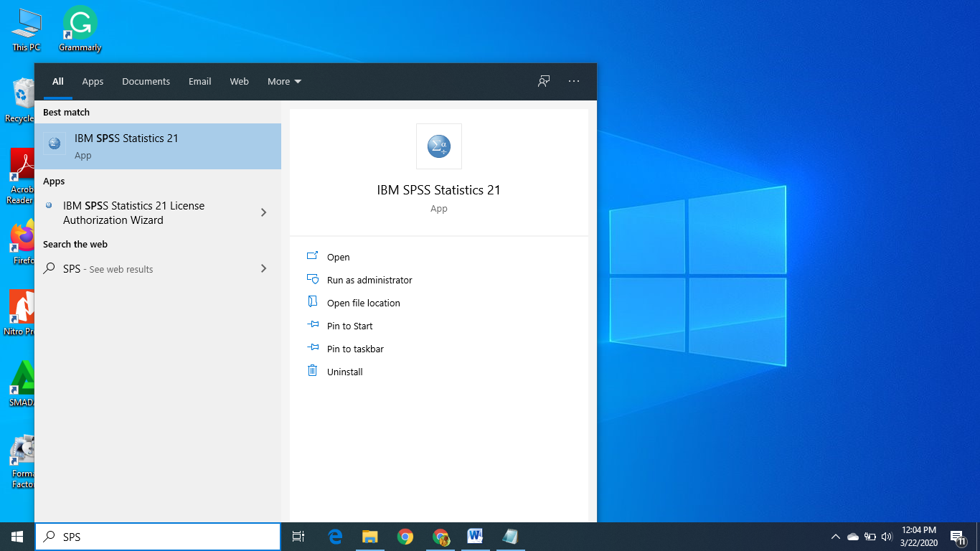Switch to the Apps search tab
This screenshot has height=551, width=980.
[x=93, y=81]
